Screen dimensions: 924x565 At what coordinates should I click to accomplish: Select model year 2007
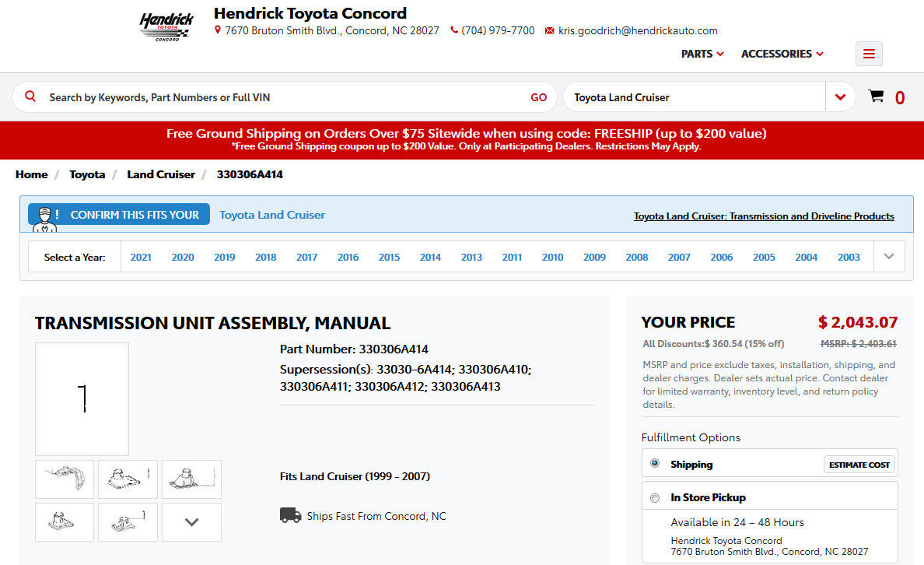pyautogui.click(x=680, y=257)
